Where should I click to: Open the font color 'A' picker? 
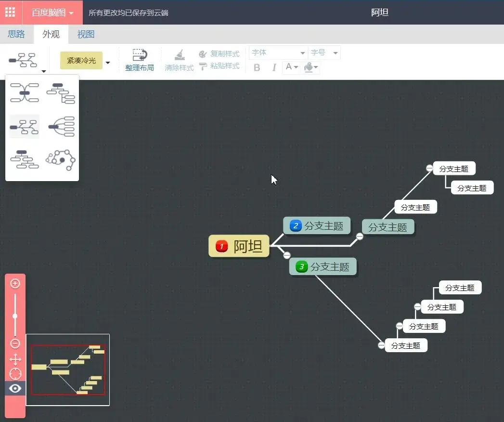click(292, 67)
